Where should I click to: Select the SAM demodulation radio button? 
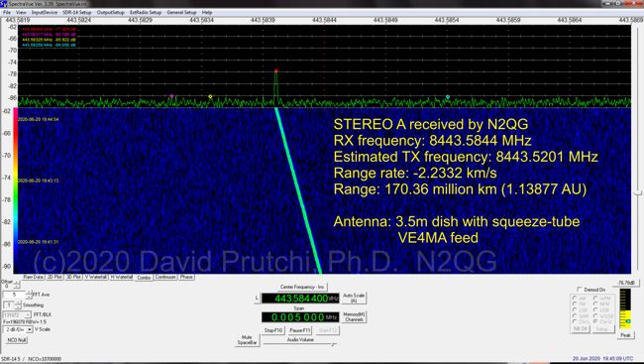point(575,315)
